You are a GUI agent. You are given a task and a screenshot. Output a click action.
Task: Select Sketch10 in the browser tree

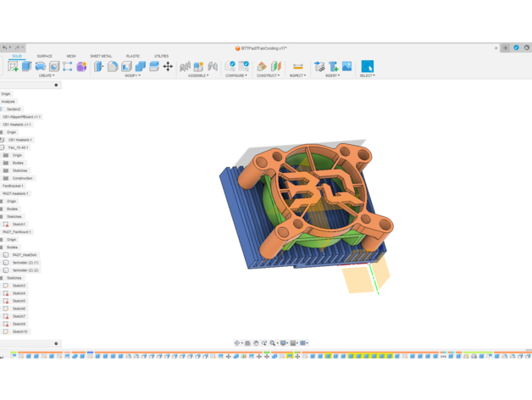pos(19,331)
